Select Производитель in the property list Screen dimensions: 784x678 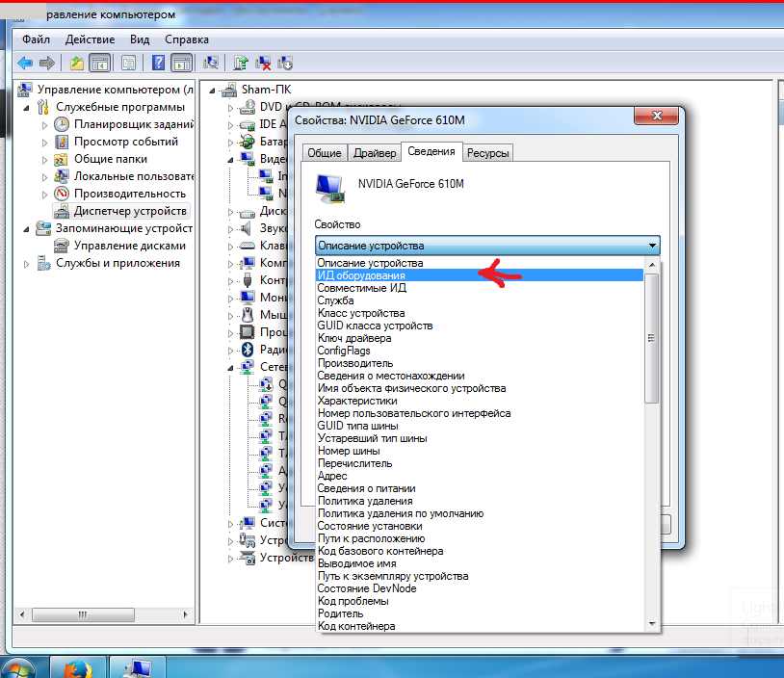click(354, 363)
